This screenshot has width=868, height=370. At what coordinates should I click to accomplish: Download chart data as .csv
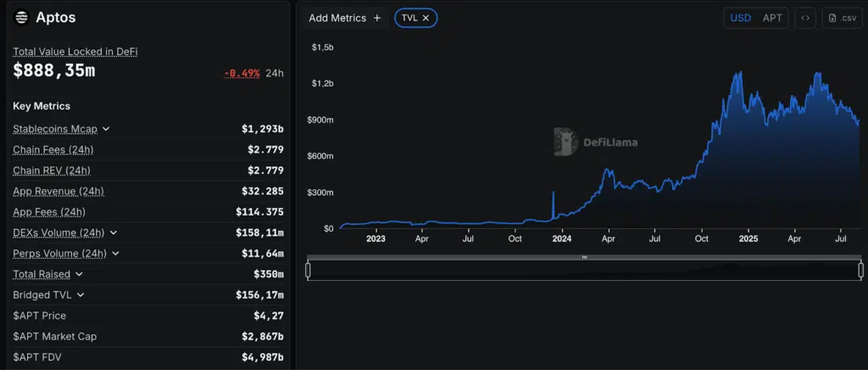pos(842,18)
